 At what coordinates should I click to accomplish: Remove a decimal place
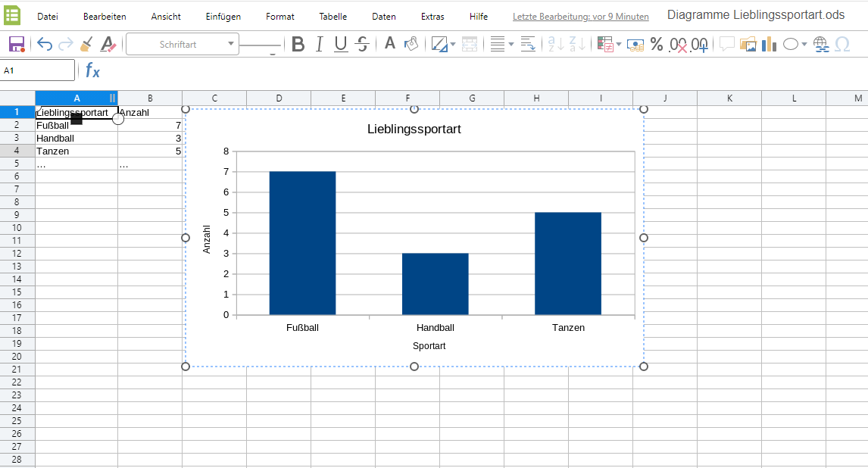tap(678, 44)
